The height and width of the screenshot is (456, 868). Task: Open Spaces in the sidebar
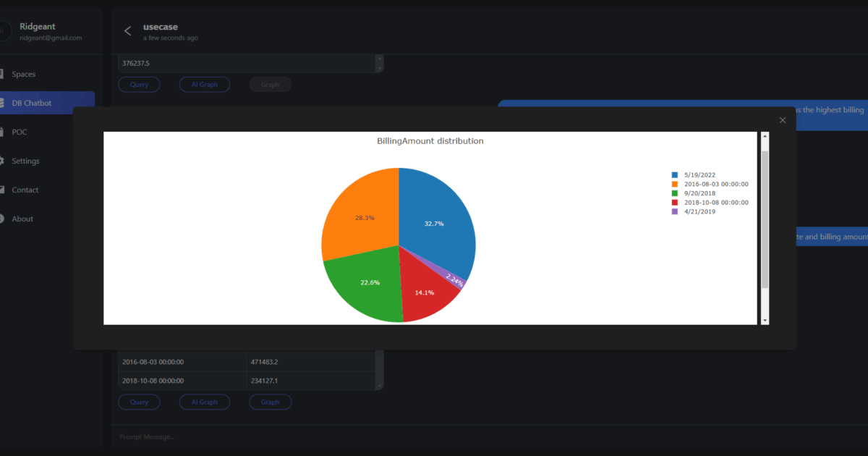[x=24, y=74]
